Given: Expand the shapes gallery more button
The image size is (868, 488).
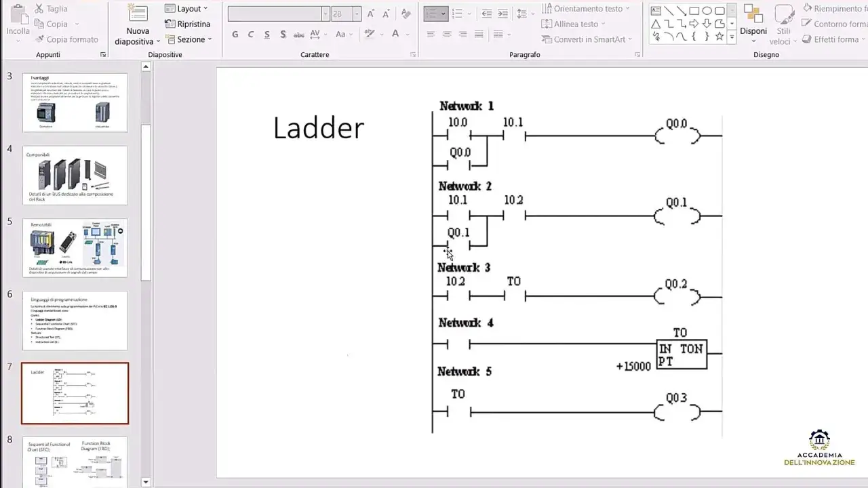Looking at the screenshot, I should coord(732,37).
